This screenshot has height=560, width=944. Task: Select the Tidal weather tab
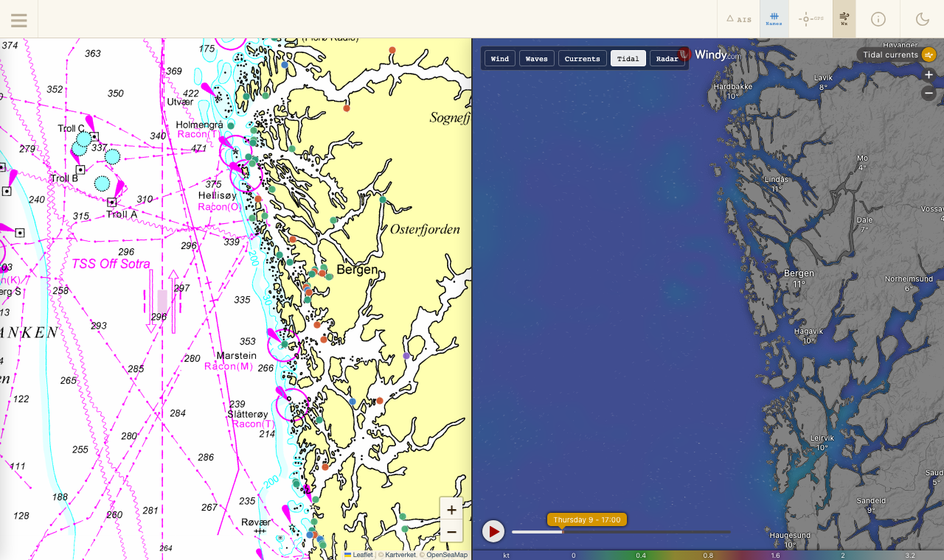pos(628,59)
